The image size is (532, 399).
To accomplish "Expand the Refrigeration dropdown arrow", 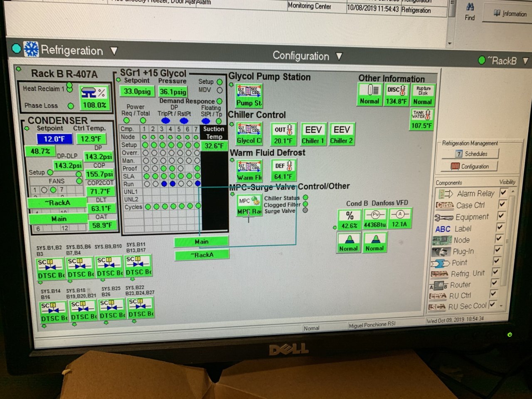I will [x=114, y=51].
